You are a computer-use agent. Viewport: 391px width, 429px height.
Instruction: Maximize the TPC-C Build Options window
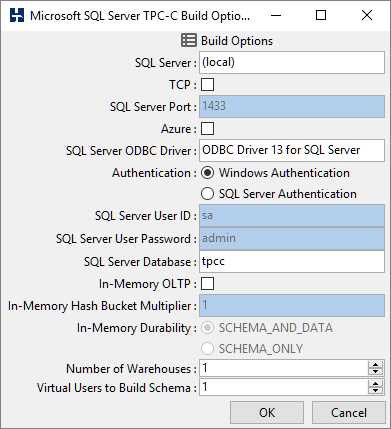(x=321, y=15)
